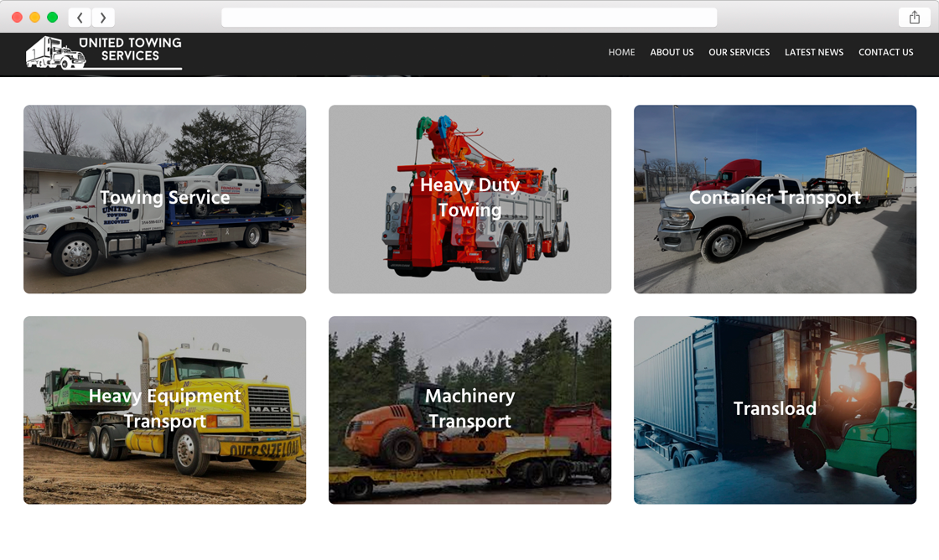Click the browser back arrow
This screenshot has width=939, height=560.
(x=80, y=18)
